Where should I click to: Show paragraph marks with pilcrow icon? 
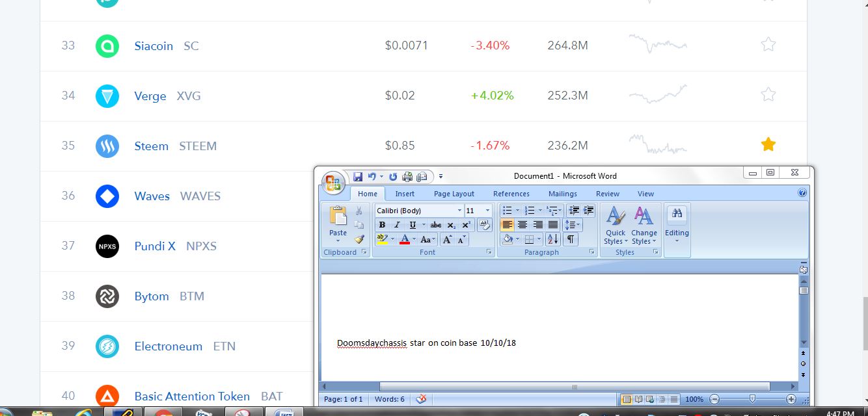point(571,239)
